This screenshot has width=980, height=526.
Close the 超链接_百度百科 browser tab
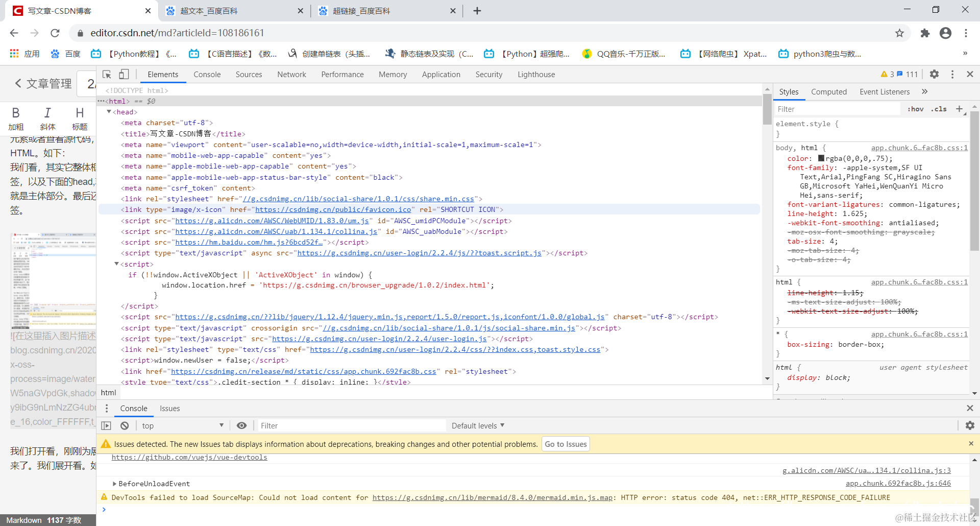click(x=453, y=11)
